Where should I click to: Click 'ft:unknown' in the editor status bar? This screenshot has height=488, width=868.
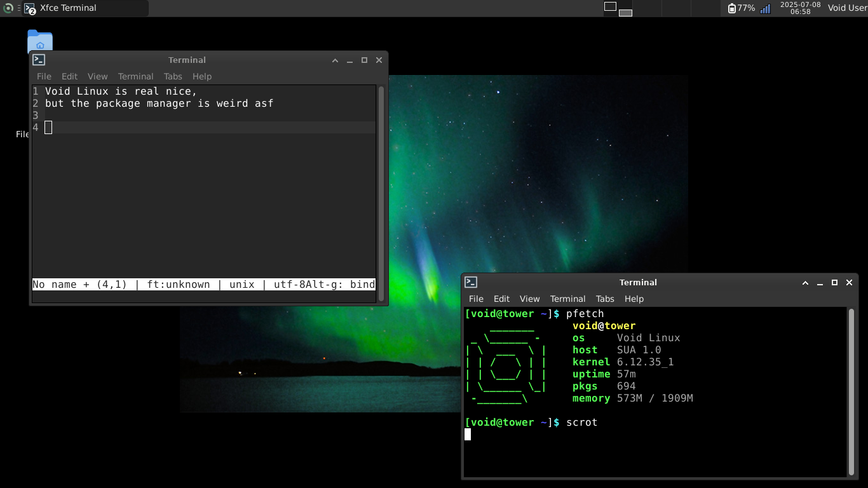tap(179, 285)
